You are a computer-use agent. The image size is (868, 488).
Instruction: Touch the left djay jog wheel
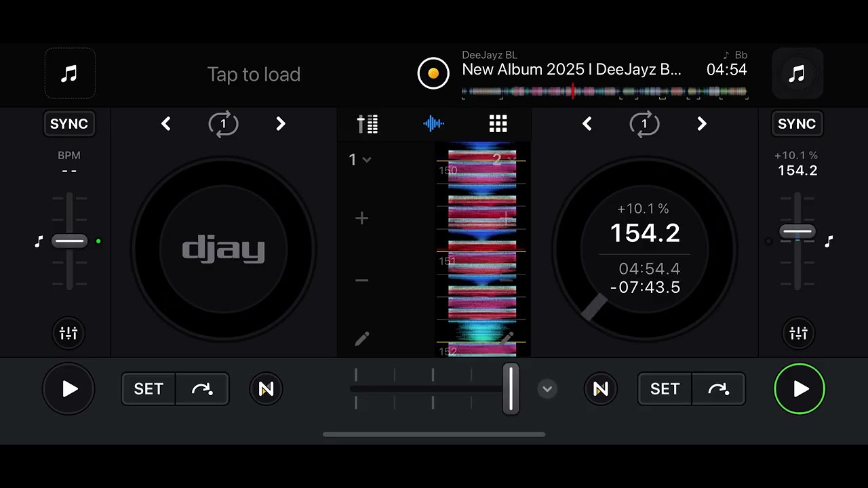(x=223, y=249)
